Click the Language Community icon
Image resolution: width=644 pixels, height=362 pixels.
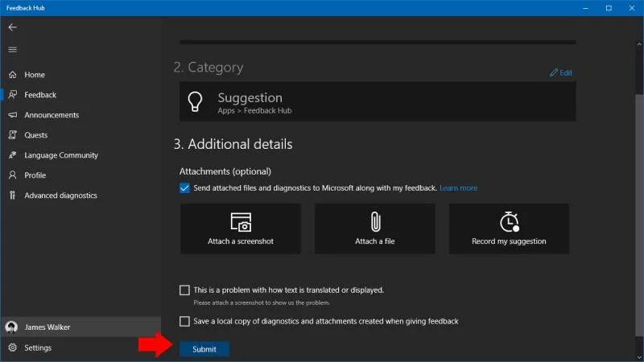13,155
